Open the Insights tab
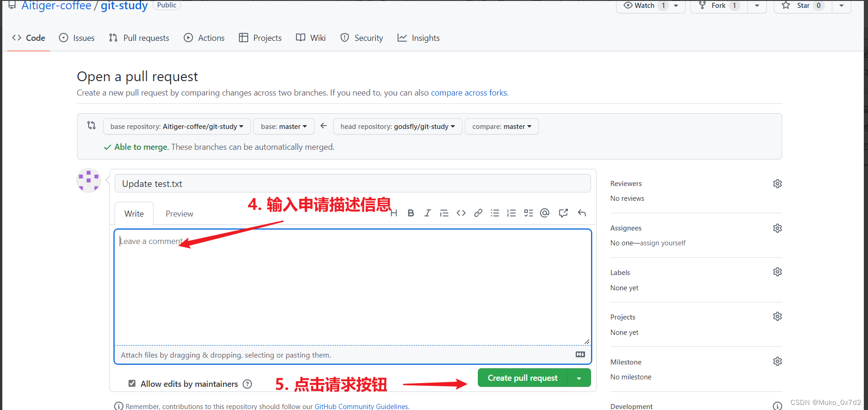 (x=418, y=38)
